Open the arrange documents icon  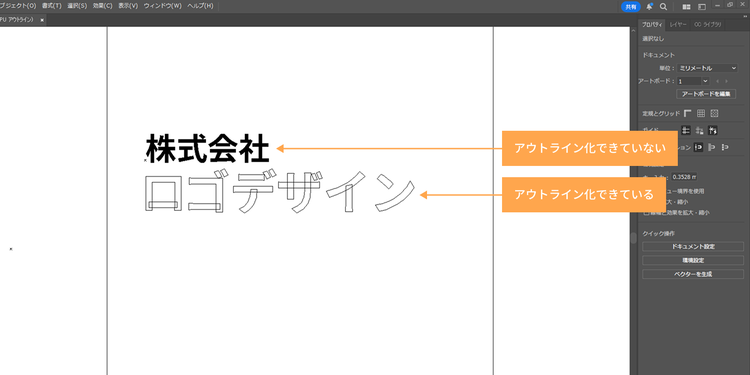point(686,7)
